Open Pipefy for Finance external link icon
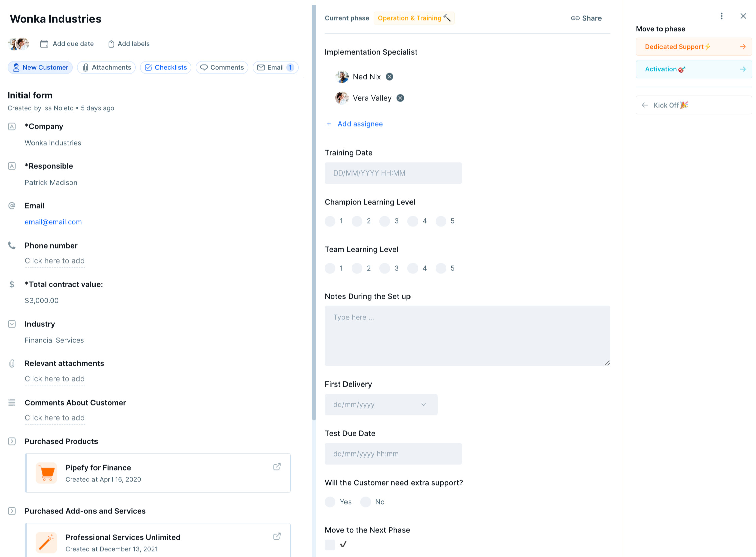Image resolution: width=756 pixels, height=557 pixels. click(x=277, y=467)
